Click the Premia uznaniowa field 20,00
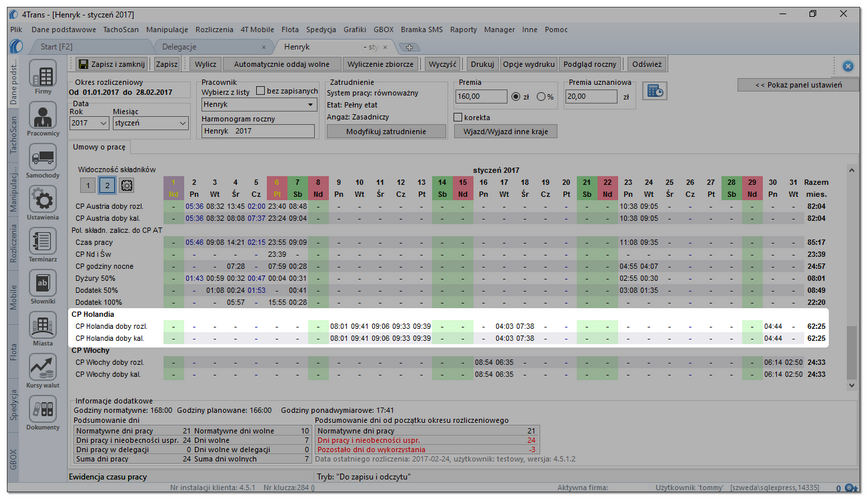Viewport: 867px width, 499px height. pos(591,97)
